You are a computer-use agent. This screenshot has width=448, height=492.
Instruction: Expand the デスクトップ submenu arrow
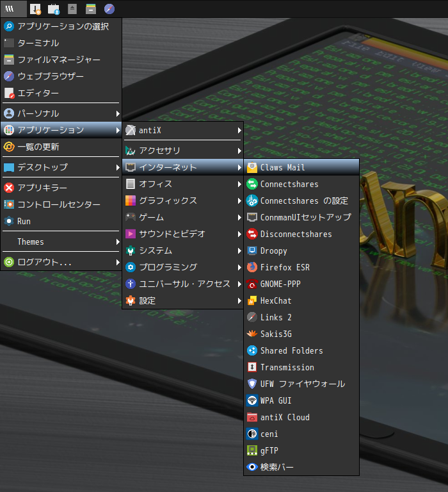118,168
